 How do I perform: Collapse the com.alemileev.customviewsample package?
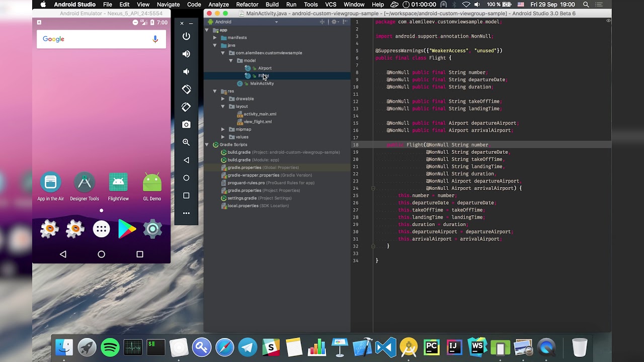[223, 53]
